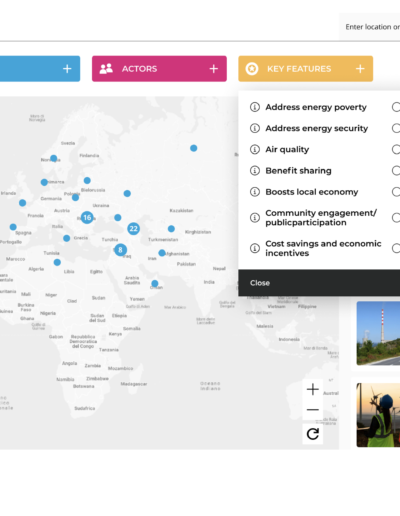Click the marker near Danimarca

pyautogui.click(x=44, y=182)
